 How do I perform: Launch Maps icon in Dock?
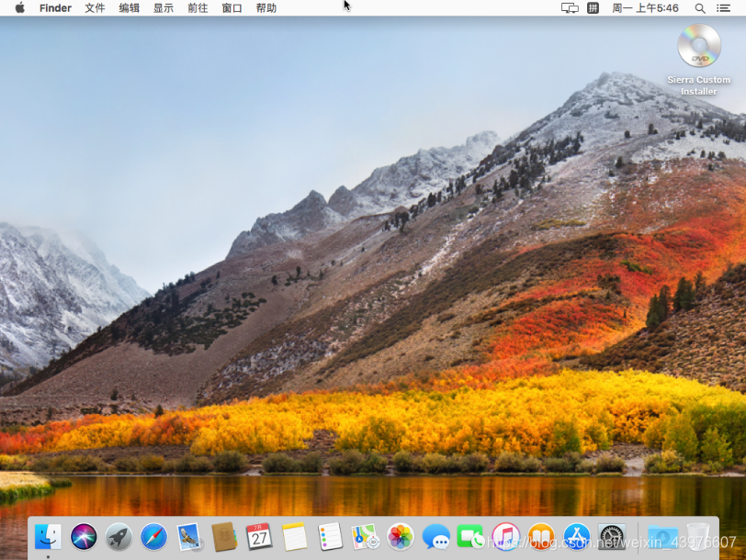click(365, 537)
